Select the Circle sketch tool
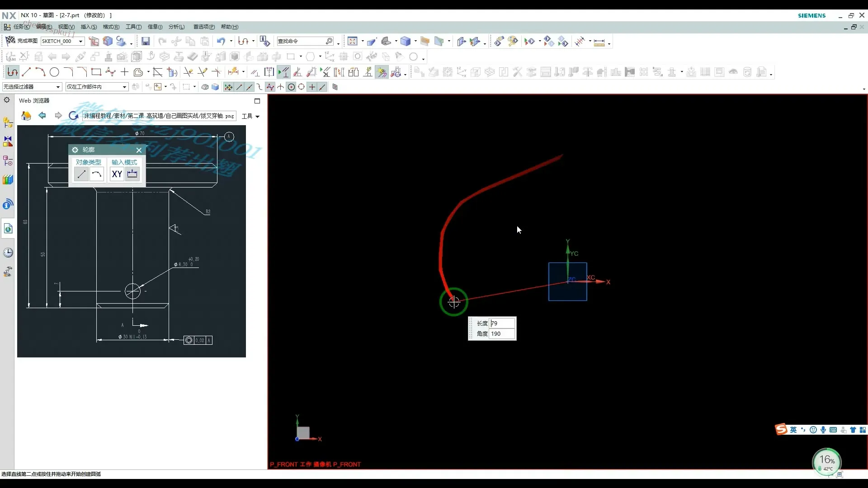The image size is (868, 488). point(54,72)
